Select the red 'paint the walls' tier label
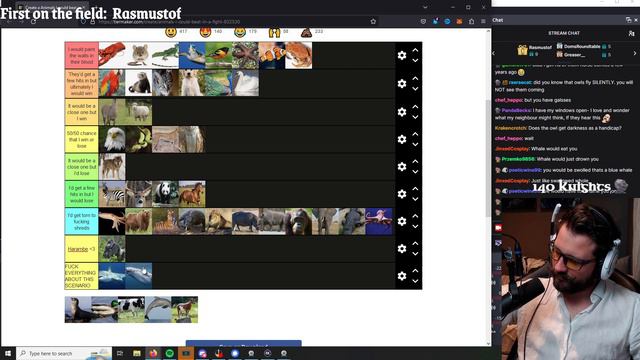 pos(82,55)
